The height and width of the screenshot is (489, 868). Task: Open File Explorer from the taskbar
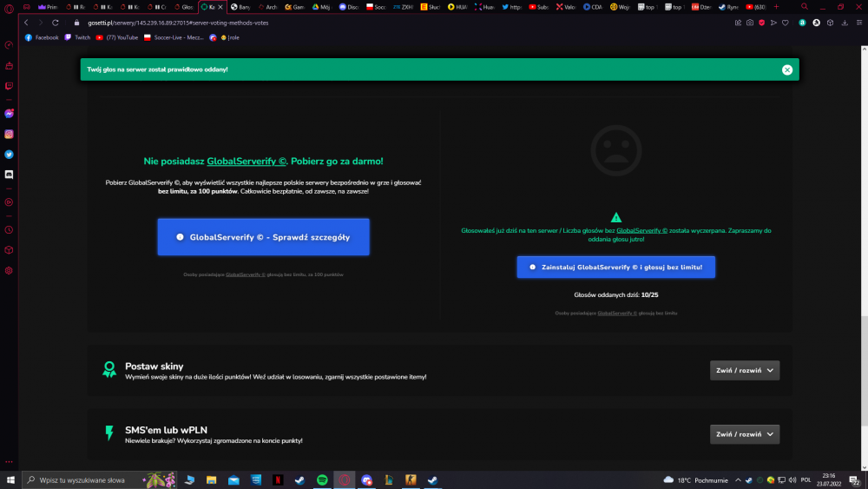pos(212,480)
